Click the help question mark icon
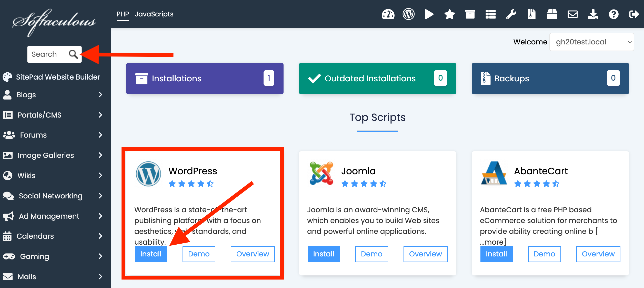This screenshot has height=288, width=644. click(x=613, y=14)
